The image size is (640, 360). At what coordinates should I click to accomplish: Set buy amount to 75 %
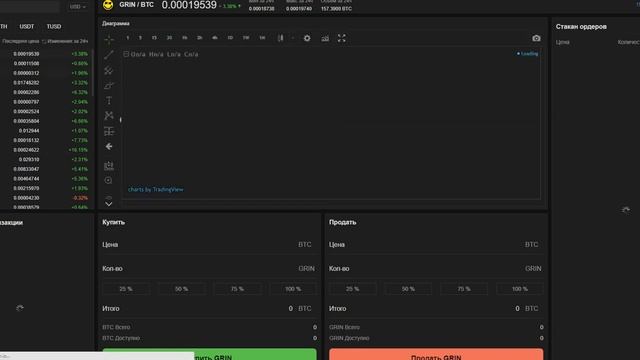pos(237,289)
